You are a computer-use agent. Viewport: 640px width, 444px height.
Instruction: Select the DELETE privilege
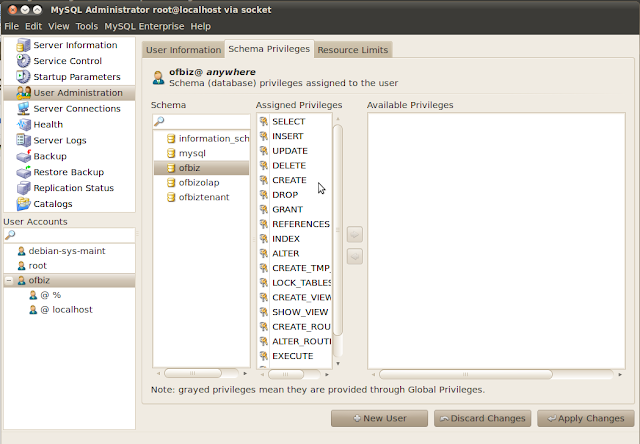point(289,166)
